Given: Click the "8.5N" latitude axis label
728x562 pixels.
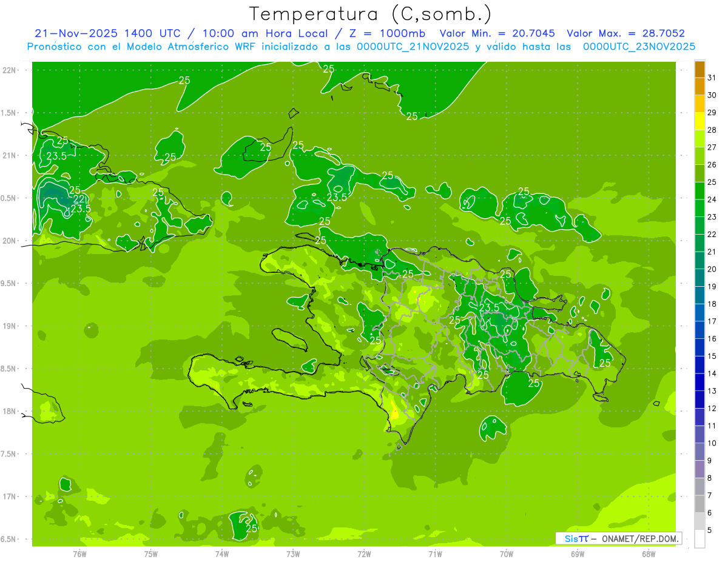Looking at the screenshot, I should [x=9, y=369].
